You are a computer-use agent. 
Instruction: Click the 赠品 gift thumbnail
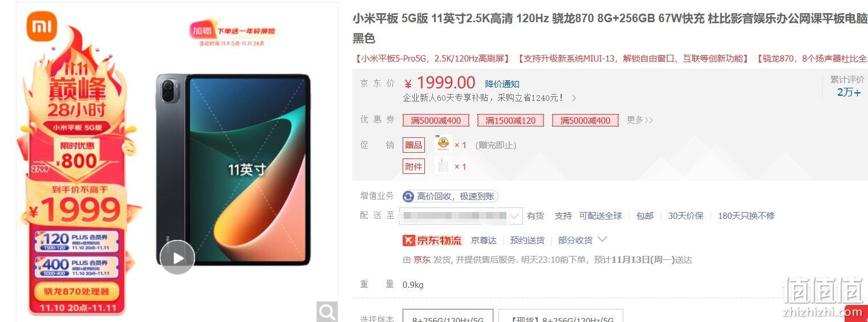tap(443, 144)
